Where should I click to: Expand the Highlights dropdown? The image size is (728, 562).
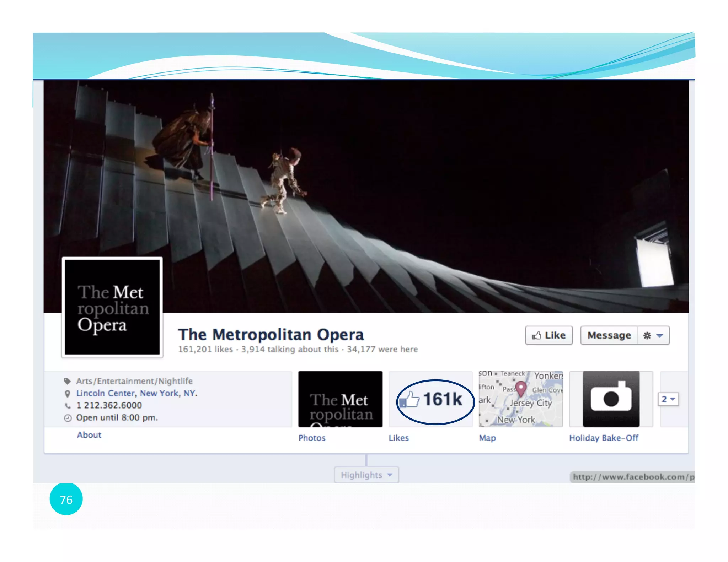pos(366,475)
